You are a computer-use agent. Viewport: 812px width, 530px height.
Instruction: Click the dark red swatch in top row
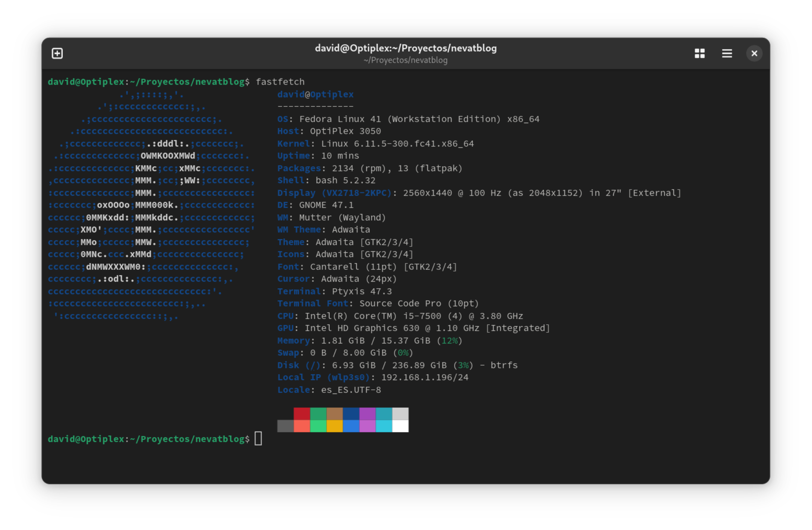click(x=302, y=414)
